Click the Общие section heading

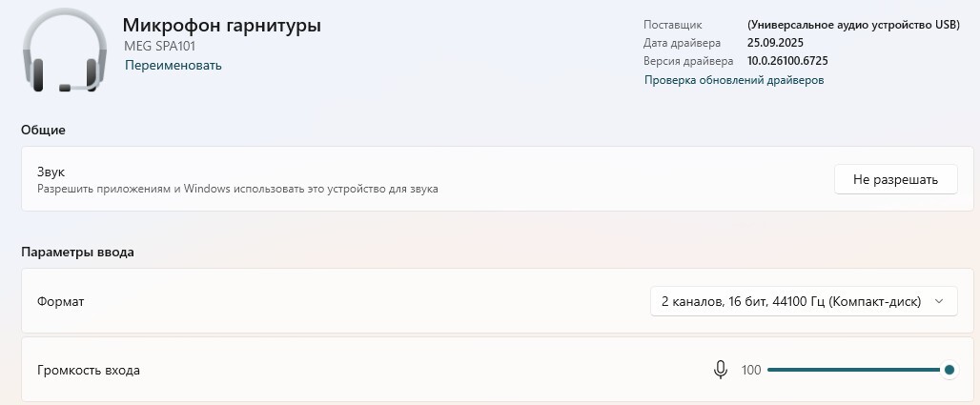[x=43, y=130]
